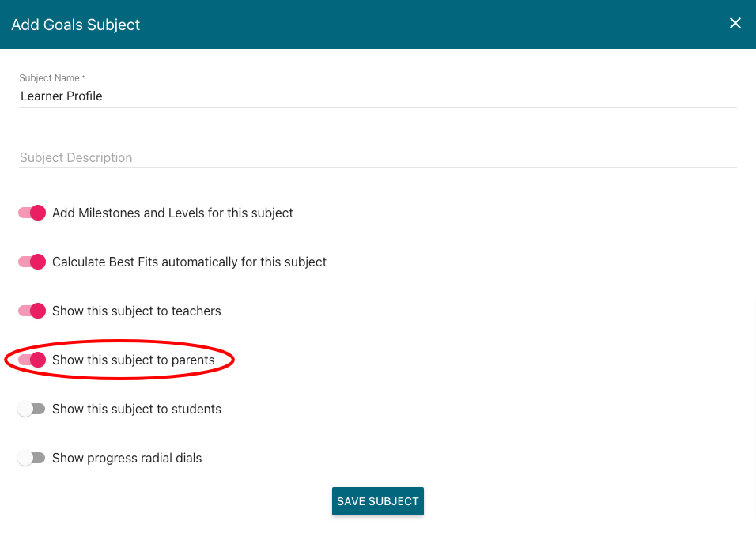Click the 'Show this subject to students' label
The height and width of the screenshot is (536, 756).
[x=137, y=409]
